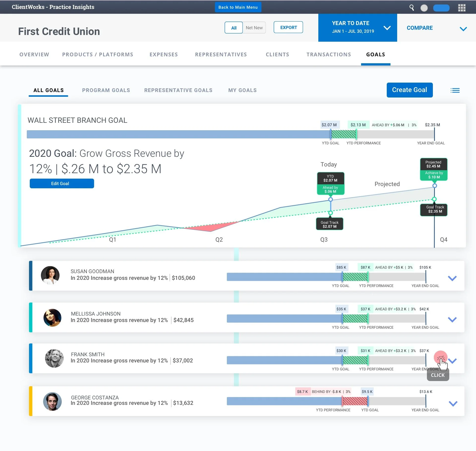Expand Mellissa Johnson's goal row
This screenshot has width=476, height=451.
[x=452, y=320]
